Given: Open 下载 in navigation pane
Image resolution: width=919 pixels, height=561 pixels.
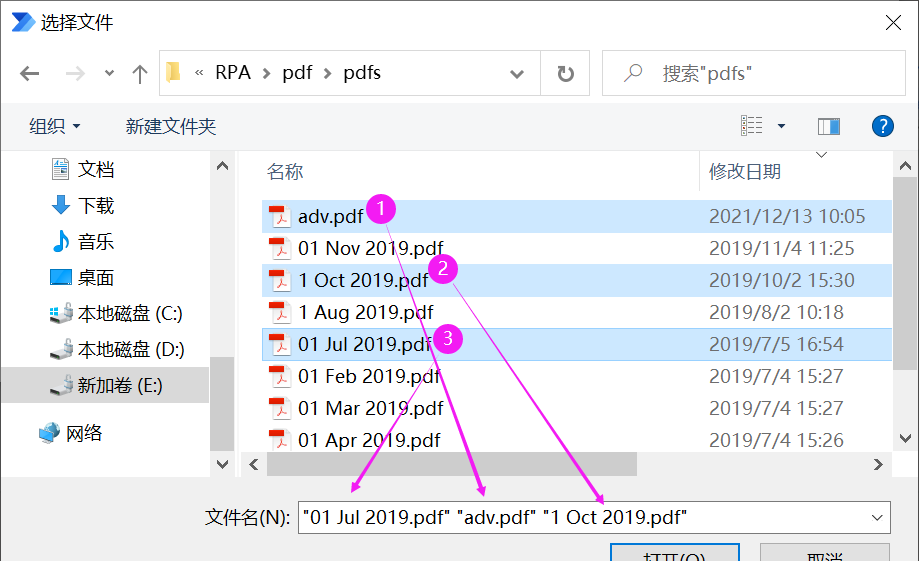Looking at the screenshot, I should (x=96, y=206).
